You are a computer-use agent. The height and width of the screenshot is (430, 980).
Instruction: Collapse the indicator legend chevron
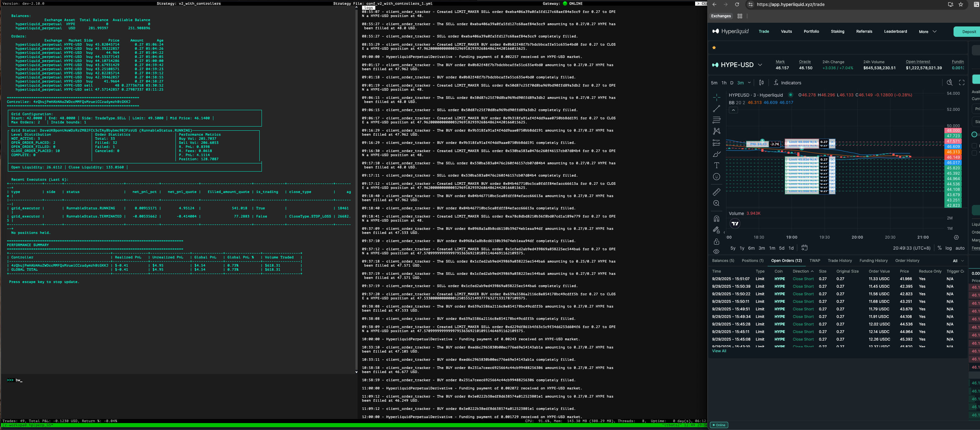tap(733, 110)
